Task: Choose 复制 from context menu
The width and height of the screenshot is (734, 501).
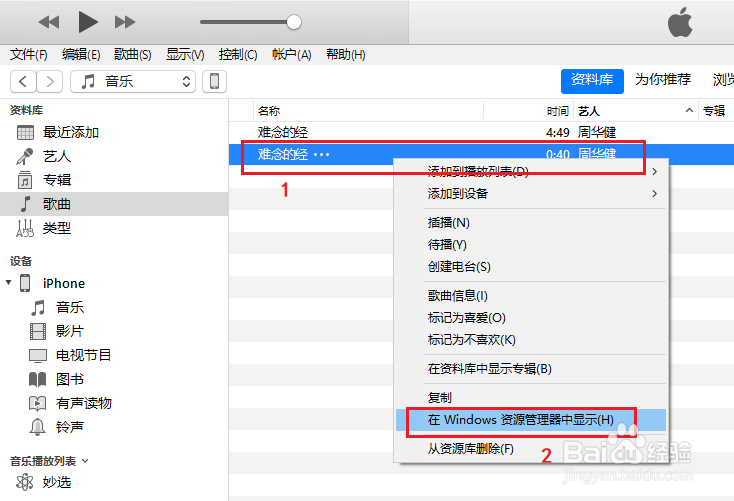Action: point(532,398)
